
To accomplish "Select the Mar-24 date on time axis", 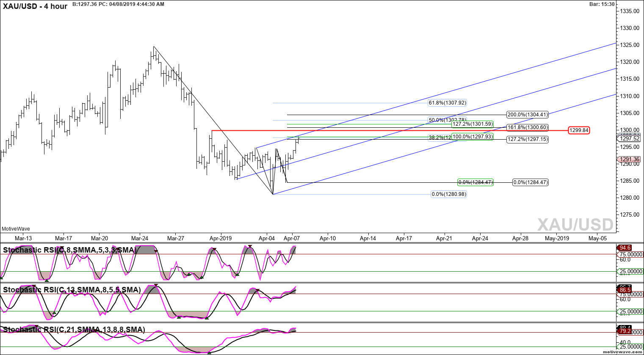I will (x=140, y=238).
